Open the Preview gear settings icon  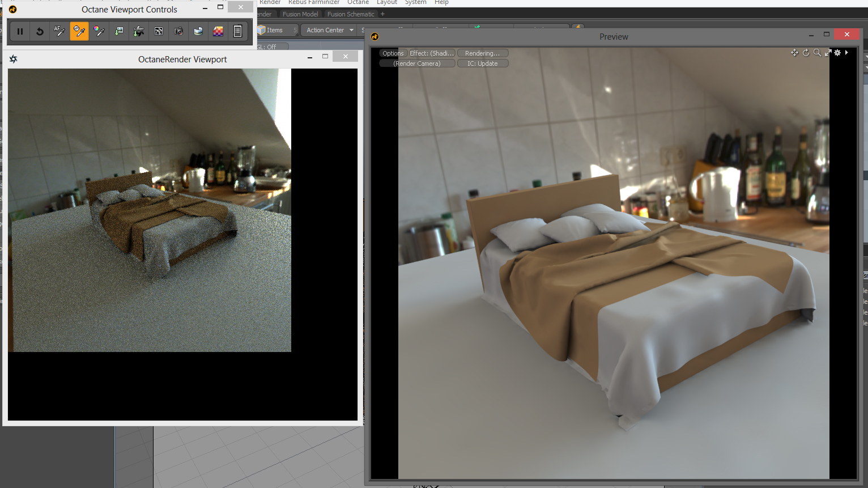coord(837,53)
